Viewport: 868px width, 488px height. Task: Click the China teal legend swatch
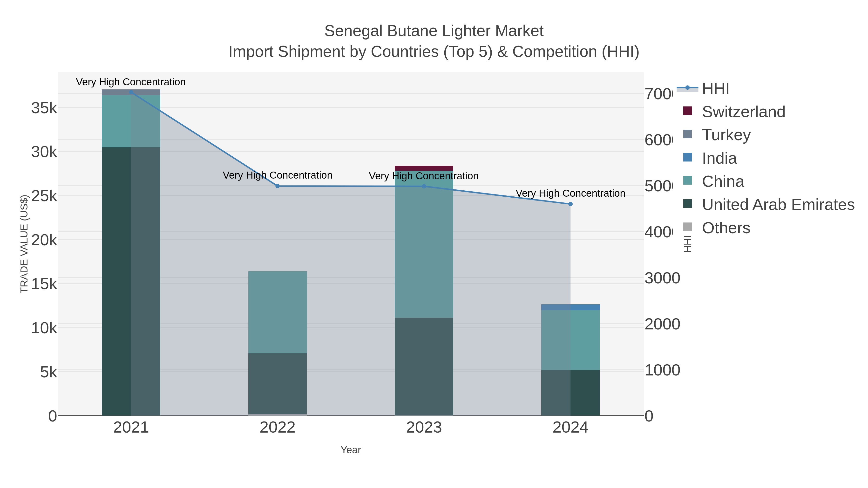coord(687,180)
